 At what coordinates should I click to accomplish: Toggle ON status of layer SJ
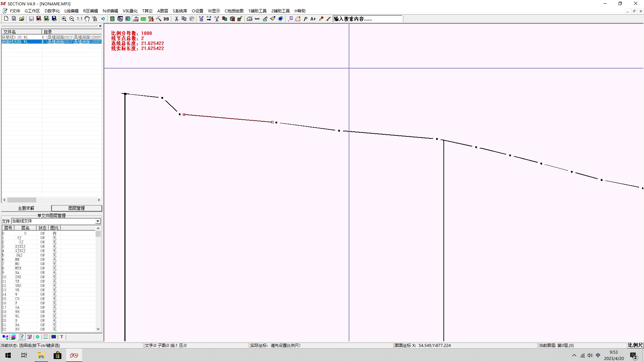tap(43, 242)
